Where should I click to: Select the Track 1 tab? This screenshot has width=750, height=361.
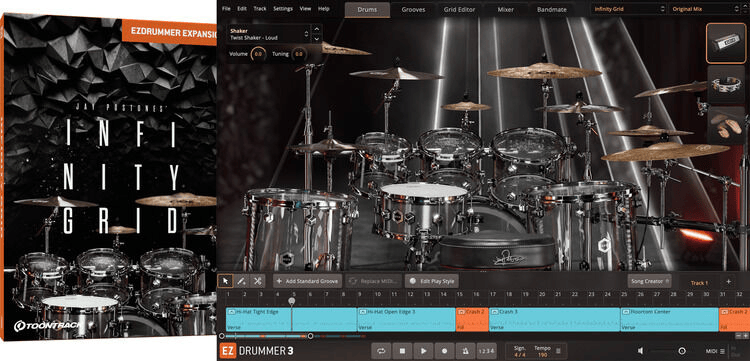pos(699,283)
